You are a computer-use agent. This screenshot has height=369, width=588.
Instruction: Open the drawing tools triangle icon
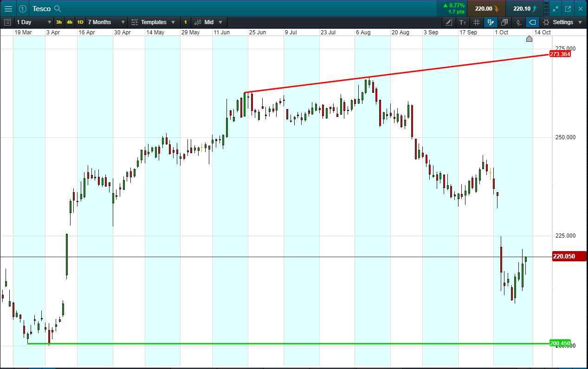(x=449, y=22)
